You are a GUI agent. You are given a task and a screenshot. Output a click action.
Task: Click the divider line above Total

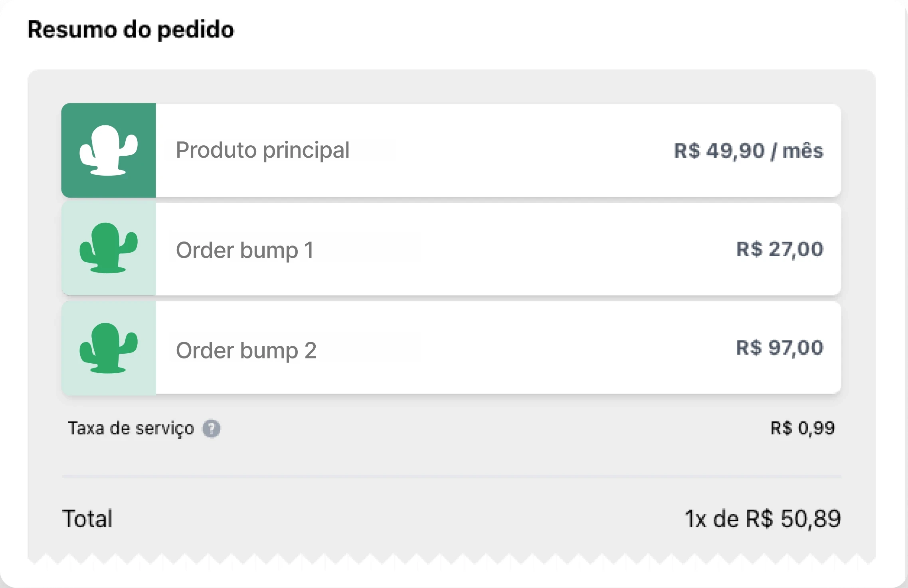click(x=451, y=476)
